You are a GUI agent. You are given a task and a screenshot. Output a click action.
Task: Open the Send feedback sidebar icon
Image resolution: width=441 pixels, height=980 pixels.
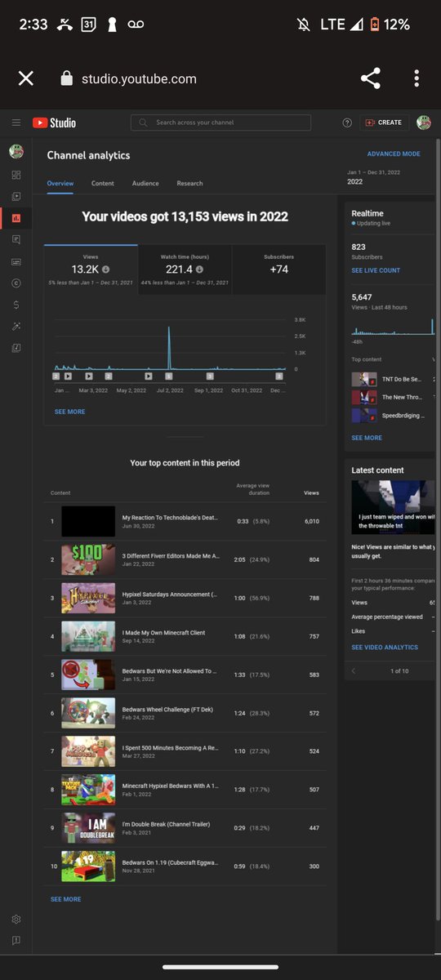[16, 940]
